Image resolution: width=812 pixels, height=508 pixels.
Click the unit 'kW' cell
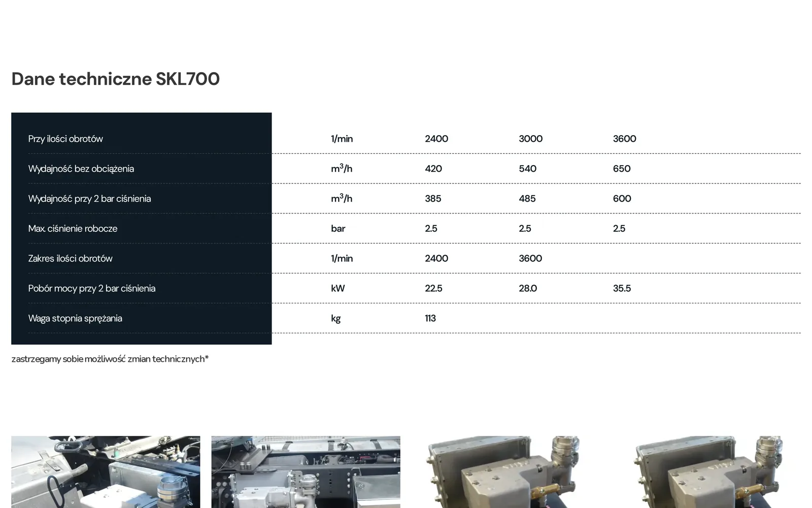click(337, 289)
